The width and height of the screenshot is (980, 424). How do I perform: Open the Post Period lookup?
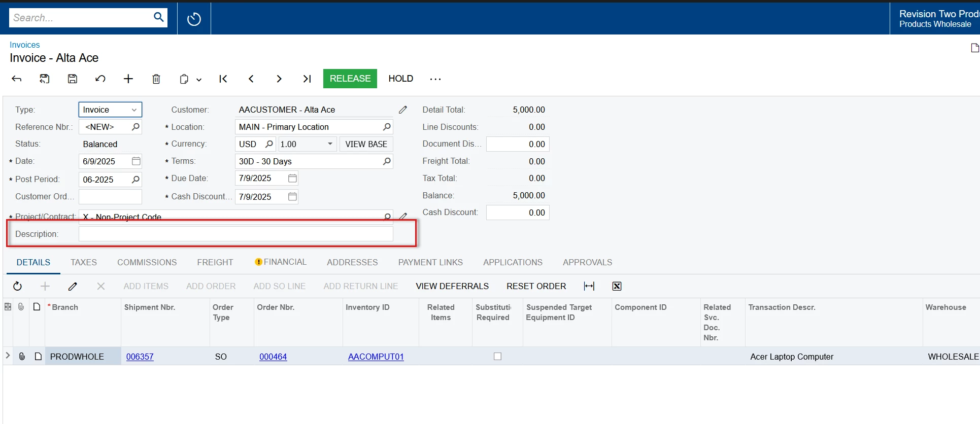pos(136,180)
